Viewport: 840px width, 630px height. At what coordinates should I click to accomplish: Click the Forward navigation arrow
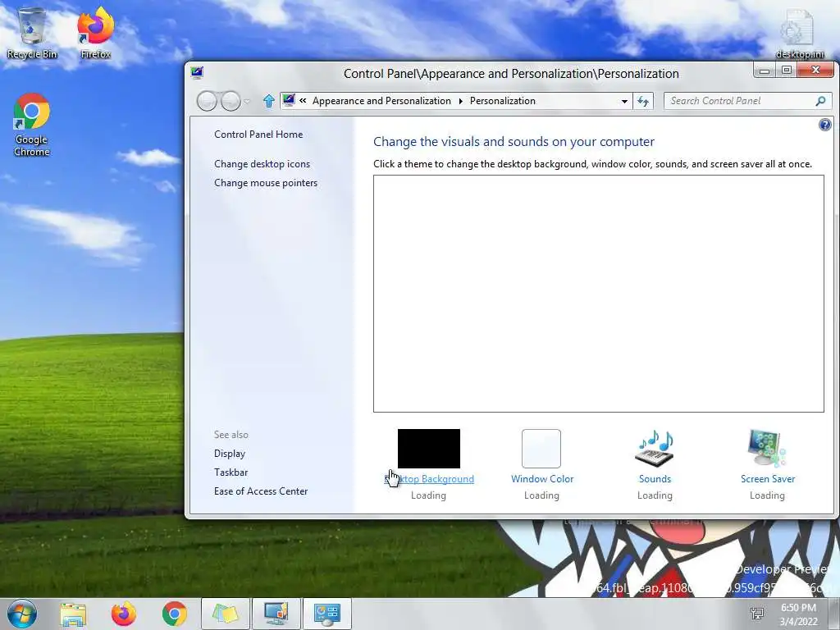[231, 101]
